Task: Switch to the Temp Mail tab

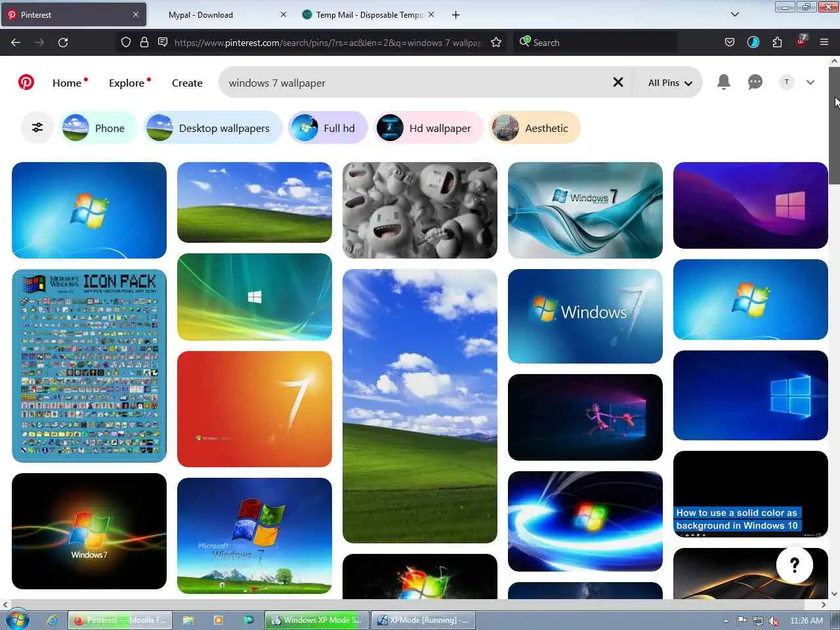Action: 369,14
